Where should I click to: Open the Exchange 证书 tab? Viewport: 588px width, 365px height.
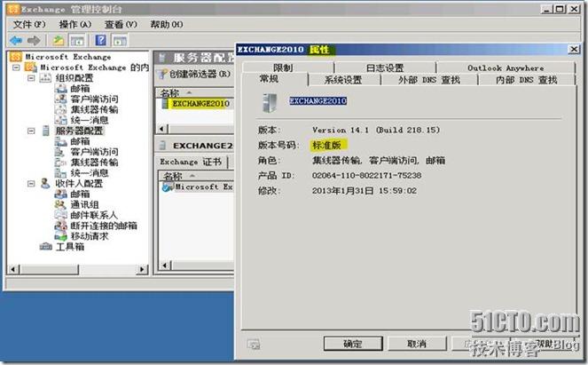coord(191,162)
